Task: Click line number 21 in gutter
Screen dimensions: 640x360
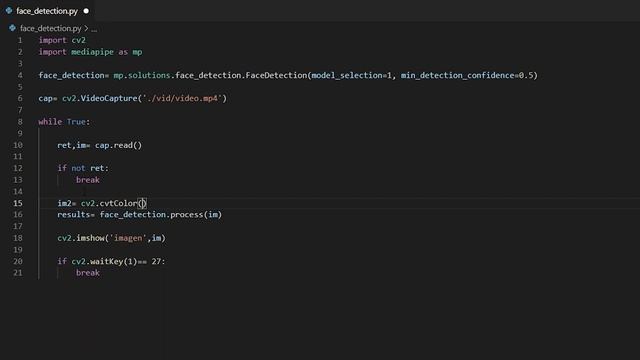Action: coord(18,273)
